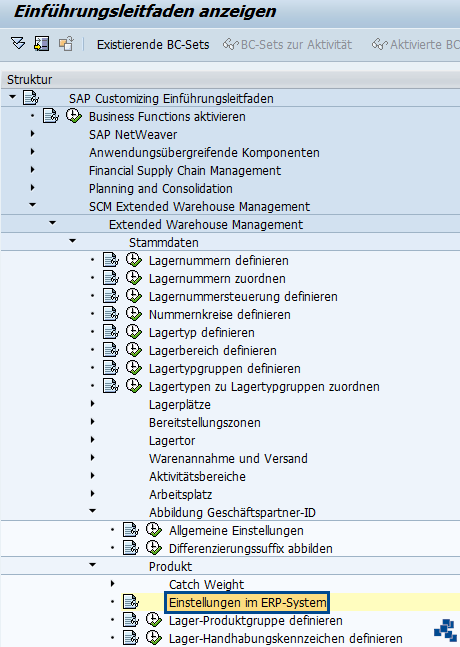
Task: Expand Bereitstellungszonen node
Action: tap(92, 422)
